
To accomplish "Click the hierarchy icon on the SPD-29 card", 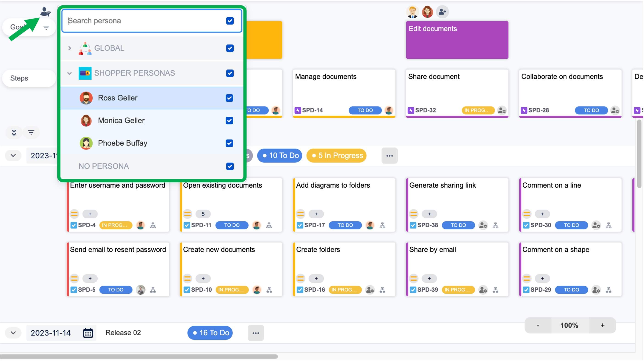I will coord(609,290).
